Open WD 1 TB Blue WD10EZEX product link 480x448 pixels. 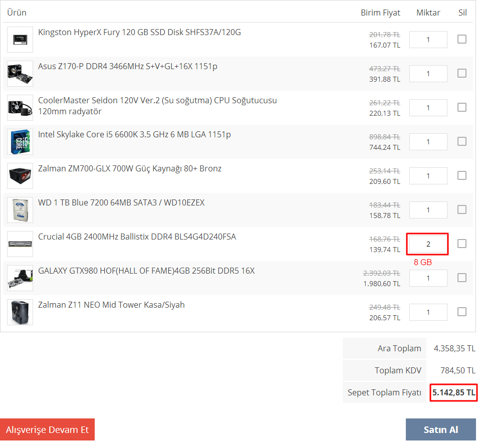coord(121,203)
